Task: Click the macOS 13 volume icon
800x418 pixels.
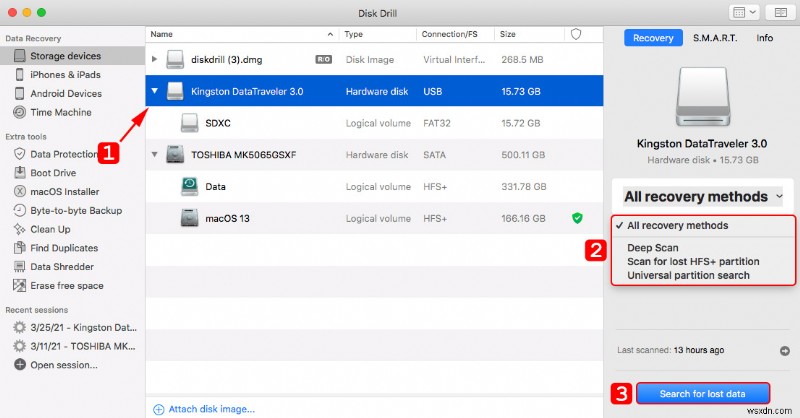Action: pyautogui.click(x=189, y=218)
